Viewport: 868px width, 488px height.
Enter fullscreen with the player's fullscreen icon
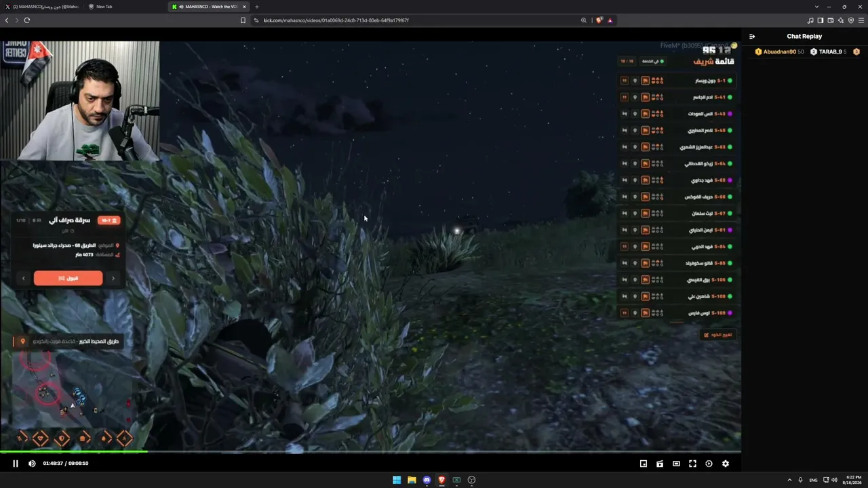coord(692,464)
